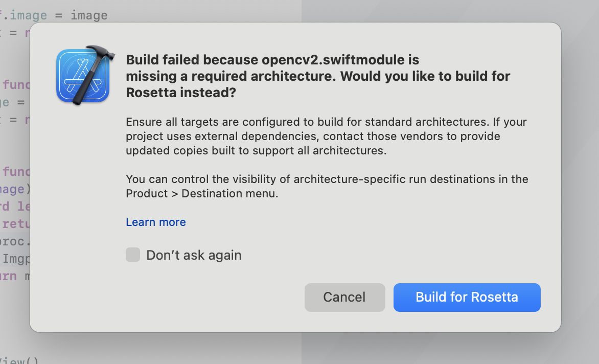Click the "retu" keyword fragment at left edge
This screenshot has width=599, height=364.
pos(15,224)
